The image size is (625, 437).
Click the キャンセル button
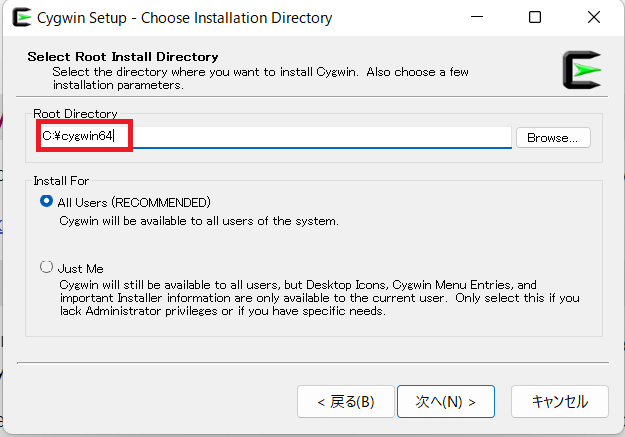pos(560,402)
